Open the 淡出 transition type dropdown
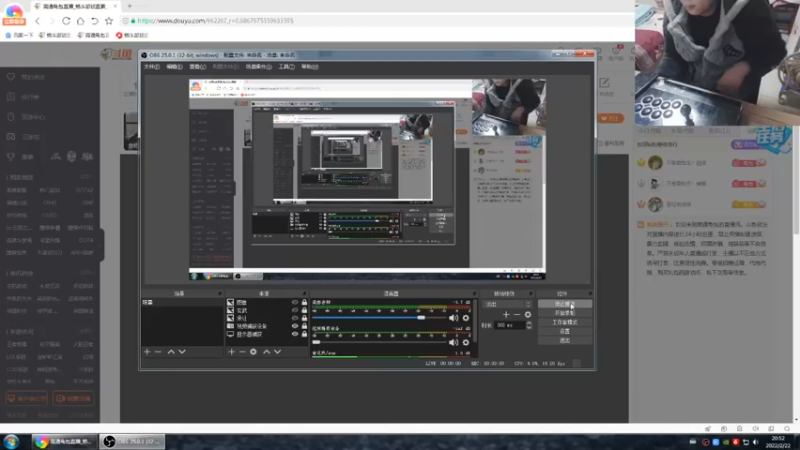The height and width of the screenshot is (450, 800). point(508,304)
